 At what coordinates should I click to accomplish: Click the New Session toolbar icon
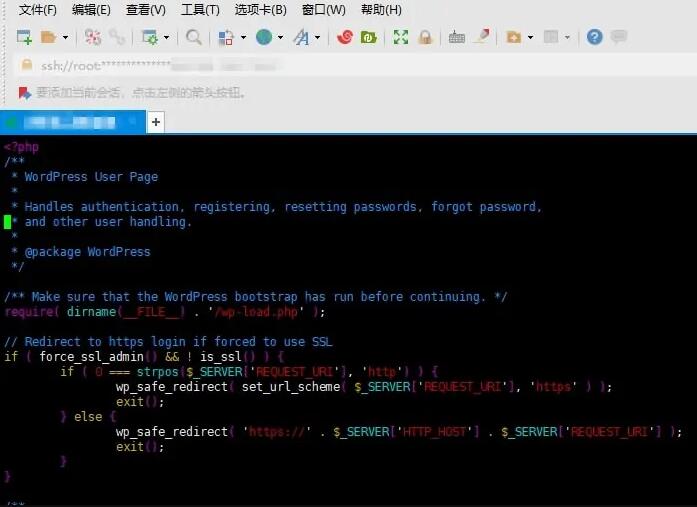24,37
